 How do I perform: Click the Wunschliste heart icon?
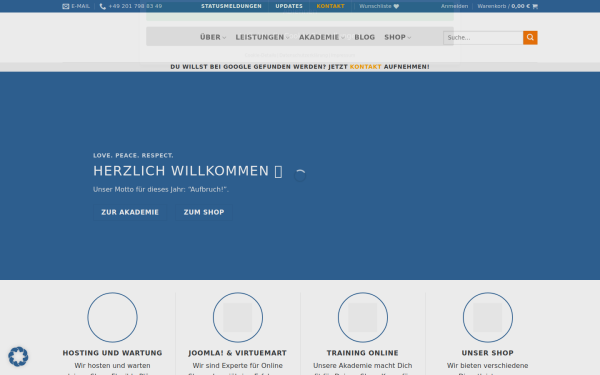pos(396,6)
